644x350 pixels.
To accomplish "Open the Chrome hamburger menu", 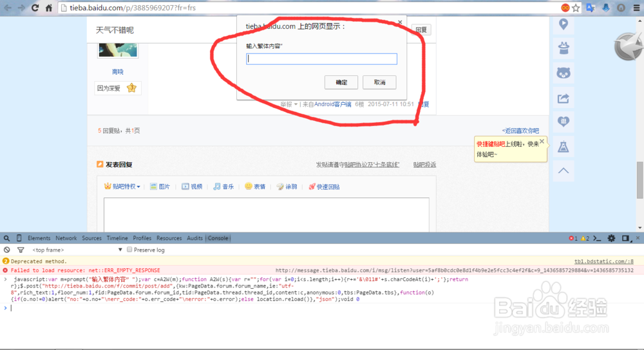I will pyautogui.click(x=636, y=8).
